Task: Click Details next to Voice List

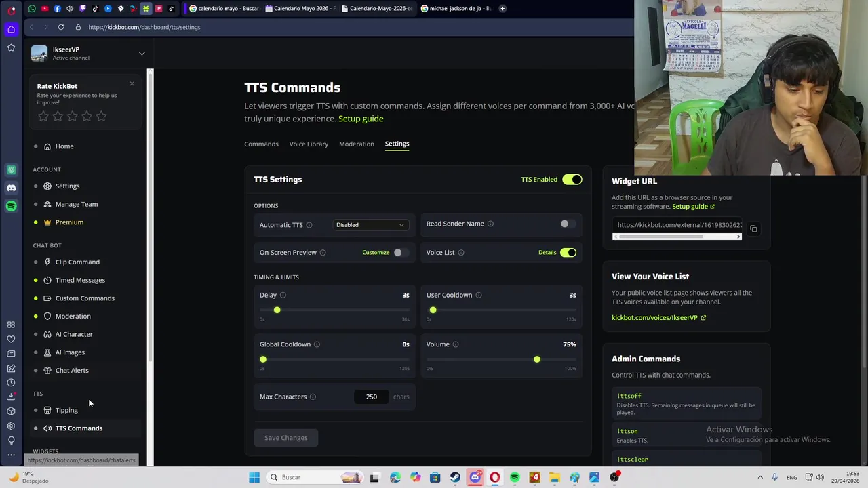Action: point(547,253)
